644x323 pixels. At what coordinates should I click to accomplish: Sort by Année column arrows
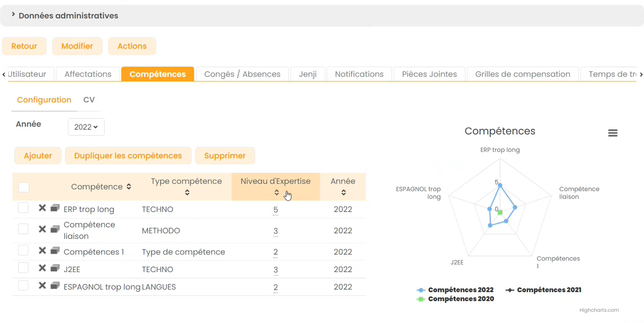tap(343, 192)
